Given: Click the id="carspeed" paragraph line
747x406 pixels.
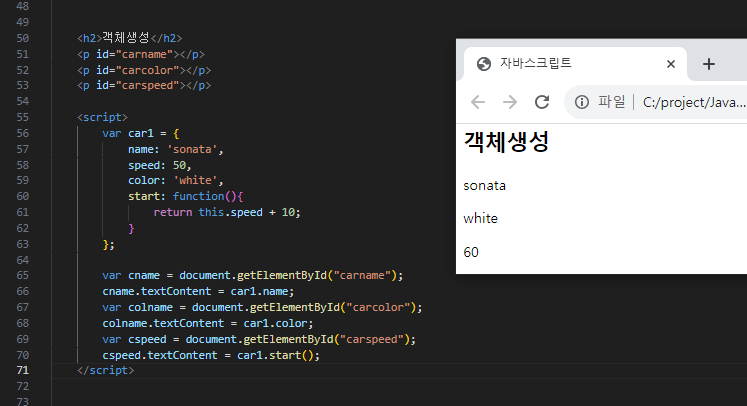Looking at the screenshot, I should pos(144,86).
